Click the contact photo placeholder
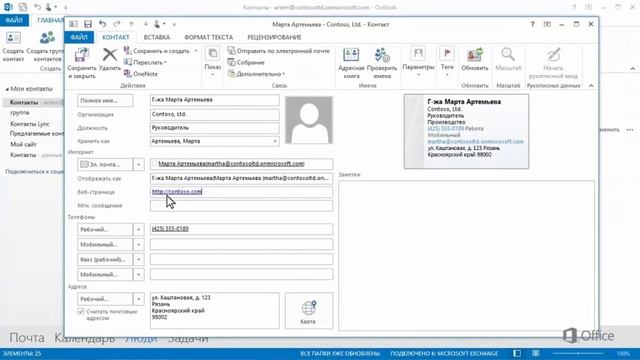Image resolution: width=640 pixels, height=360 pixels. (x=309, y=120)
